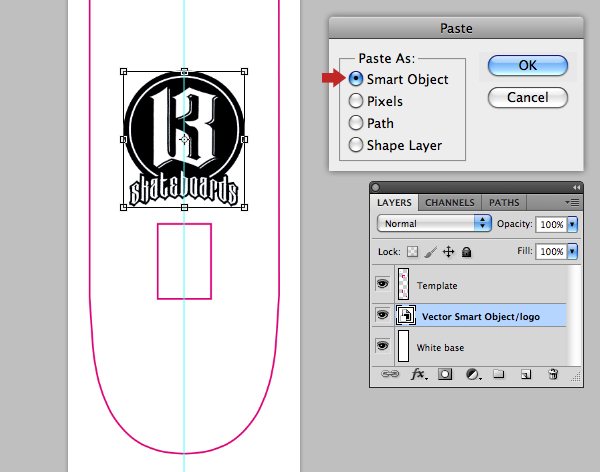This screenshot has width=600, height=472.
Task: Open the Normal blend mode dropdown
Action: 434,224
